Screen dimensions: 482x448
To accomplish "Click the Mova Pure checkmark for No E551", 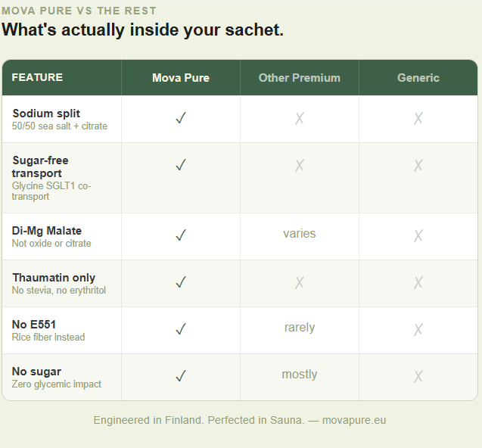I will pos(181,329).
